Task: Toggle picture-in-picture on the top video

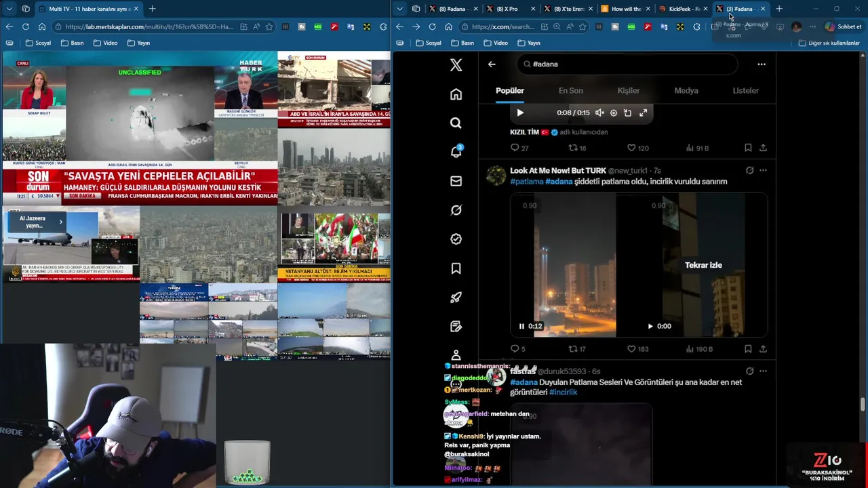Action: 627,113
